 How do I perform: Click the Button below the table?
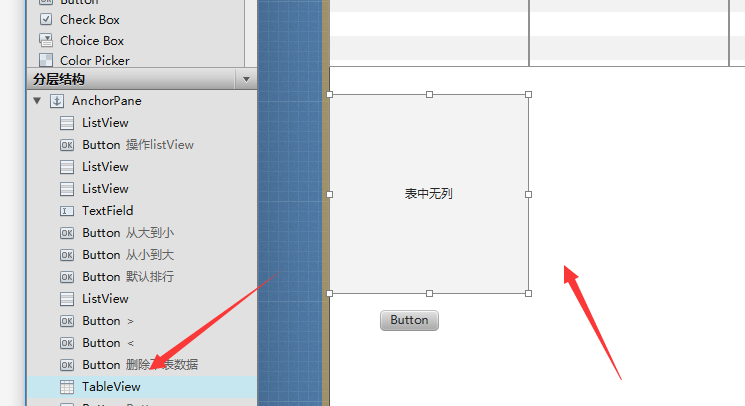click(409, 320)
